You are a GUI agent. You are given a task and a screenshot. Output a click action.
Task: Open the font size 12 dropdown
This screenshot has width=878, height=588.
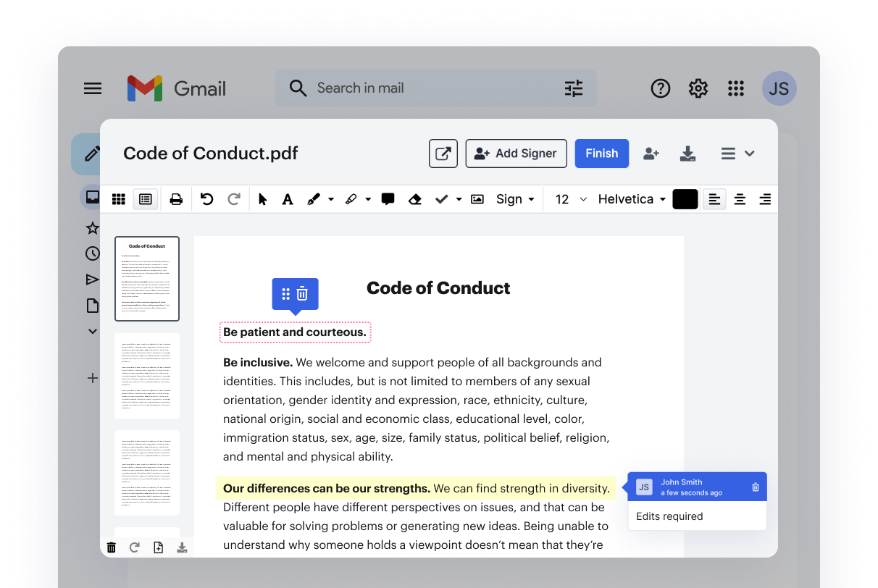(x=570, y=199)
